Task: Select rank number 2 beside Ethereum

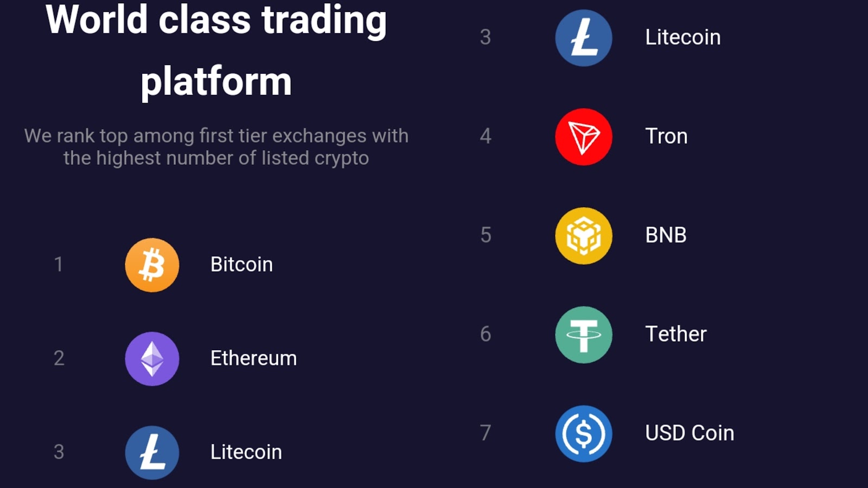Action: 59,358
